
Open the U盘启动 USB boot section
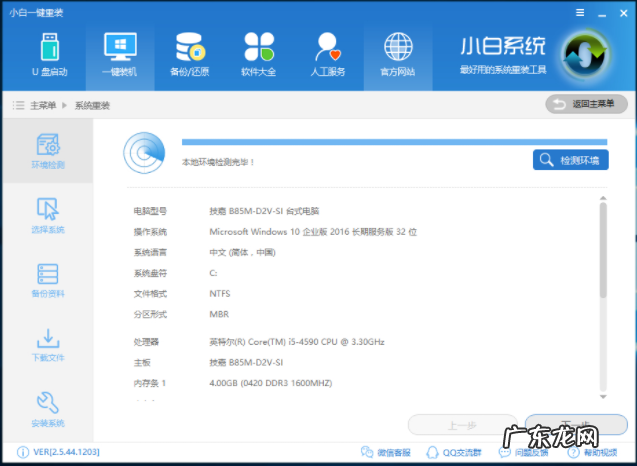pyautogui.click(x=50, y=55)
